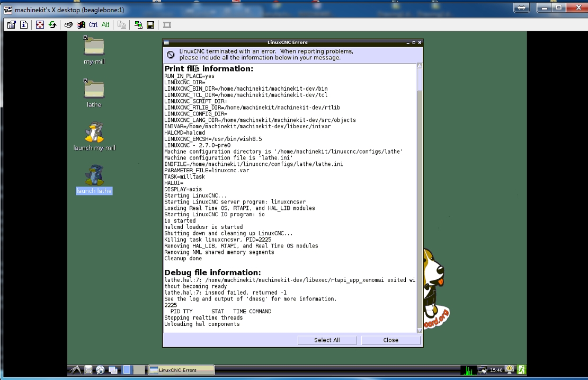
Task: Request a screen refresh
Action: (52, 25)
